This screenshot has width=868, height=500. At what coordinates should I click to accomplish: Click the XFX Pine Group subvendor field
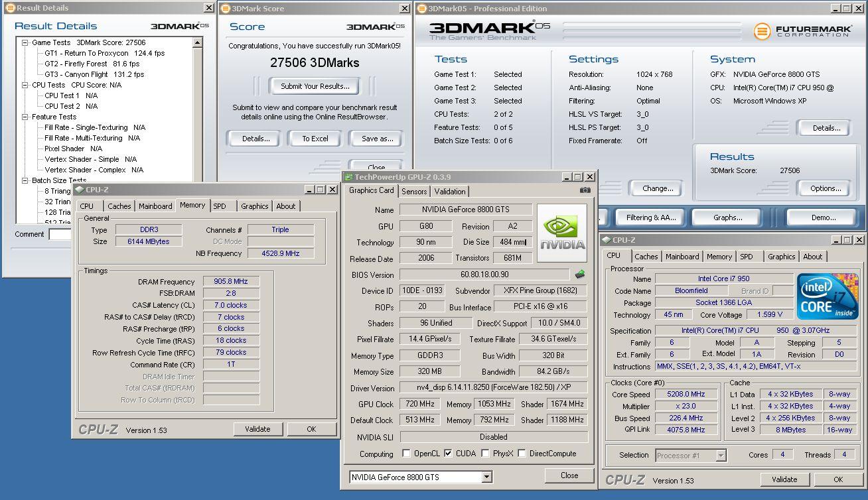click(540, 290)
